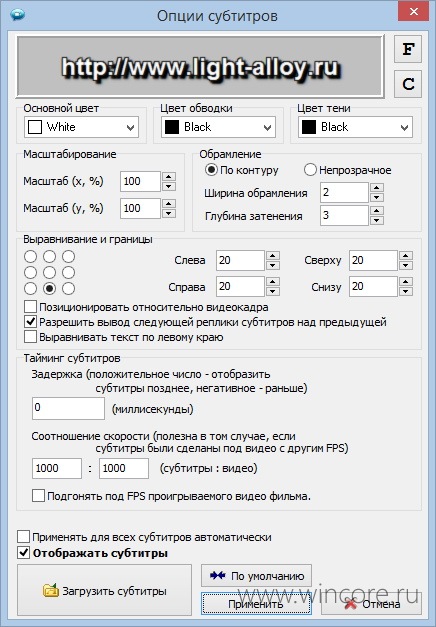436x627 pixels.
Task: Toggle the Отображать субтитры checkbox
Action: tap(24, 553)
